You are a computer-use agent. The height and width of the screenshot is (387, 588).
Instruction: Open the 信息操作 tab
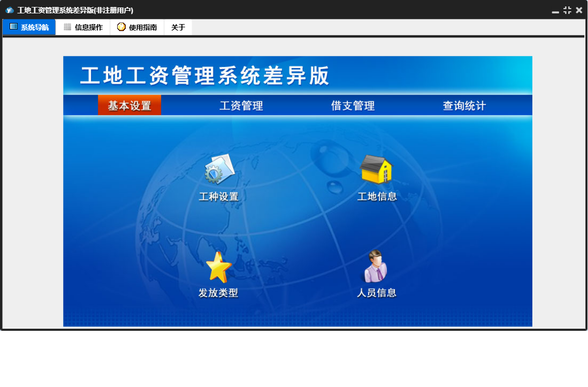[83, 27]
